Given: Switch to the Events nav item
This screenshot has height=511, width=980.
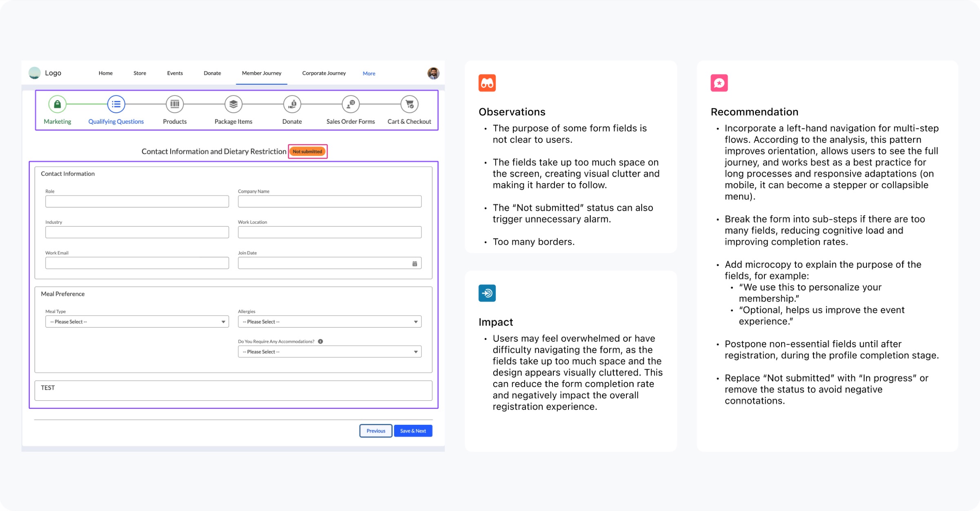Looking at the screenshot, I should tap(175, 73).
